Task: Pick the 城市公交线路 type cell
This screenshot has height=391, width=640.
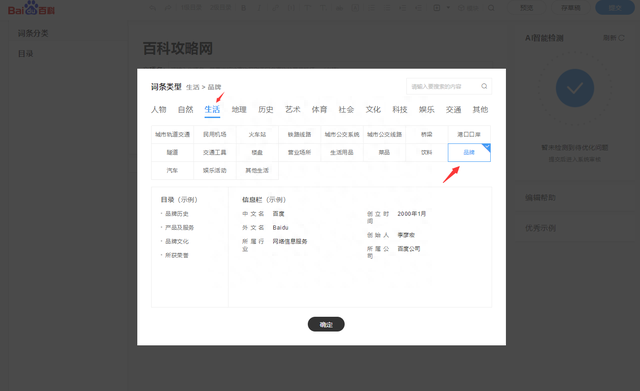Action: tap(384, 134)
